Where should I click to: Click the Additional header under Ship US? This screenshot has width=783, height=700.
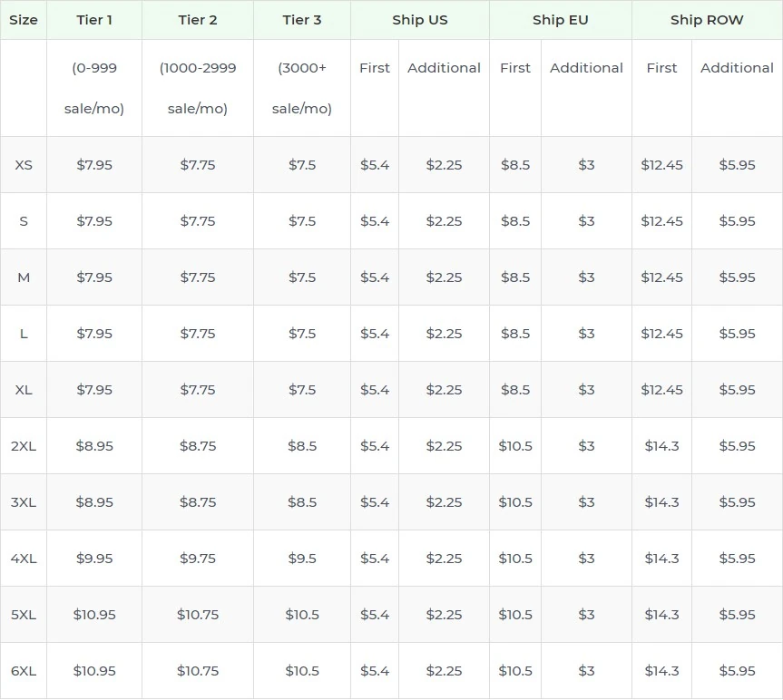pyautogui.click(x=444, y=67)
